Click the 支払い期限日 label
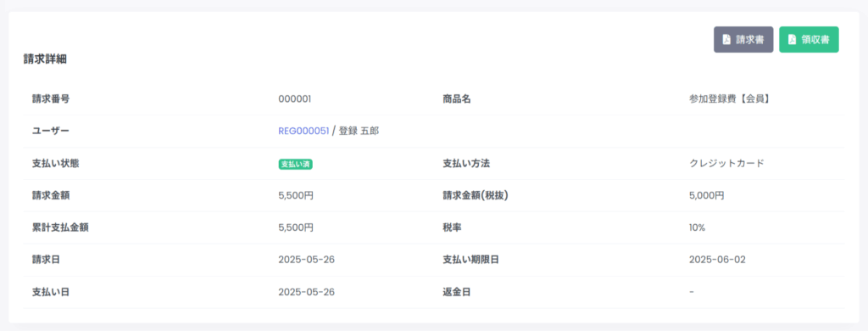 coord(470,260)
